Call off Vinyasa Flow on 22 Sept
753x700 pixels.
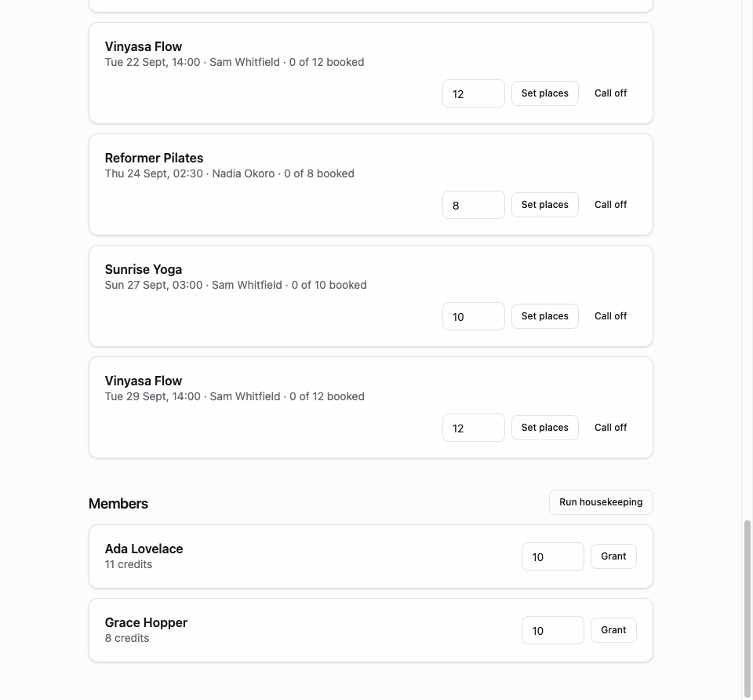coord(610,93)
